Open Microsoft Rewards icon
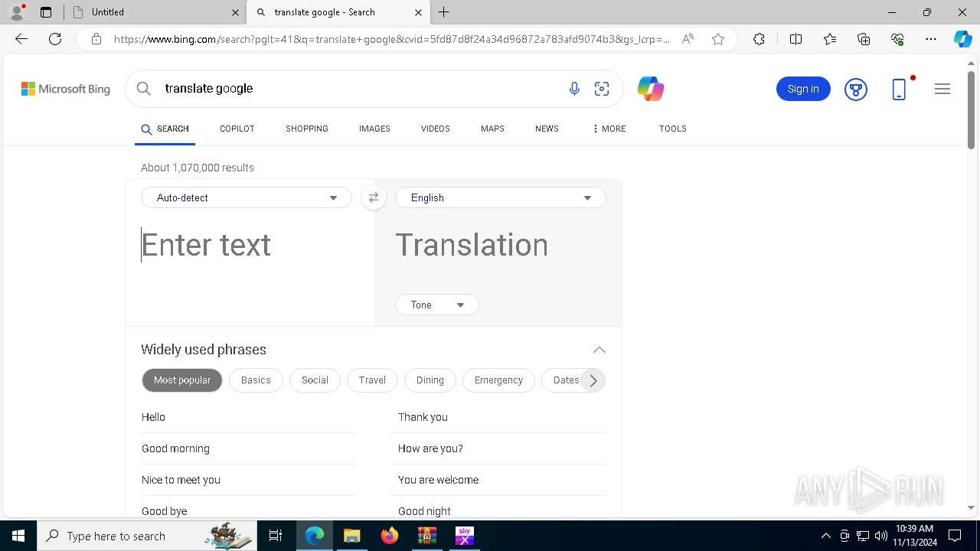980x551 pixels. pos(856,89)
